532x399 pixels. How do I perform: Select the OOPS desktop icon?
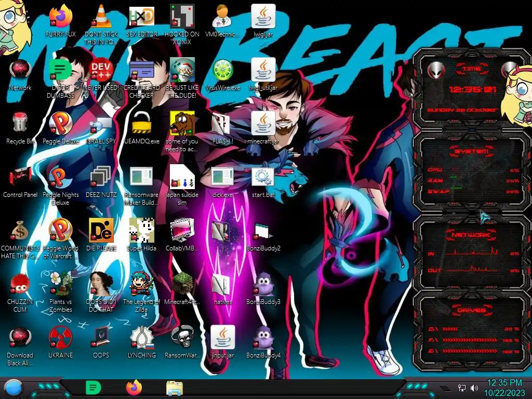(101, 343)
